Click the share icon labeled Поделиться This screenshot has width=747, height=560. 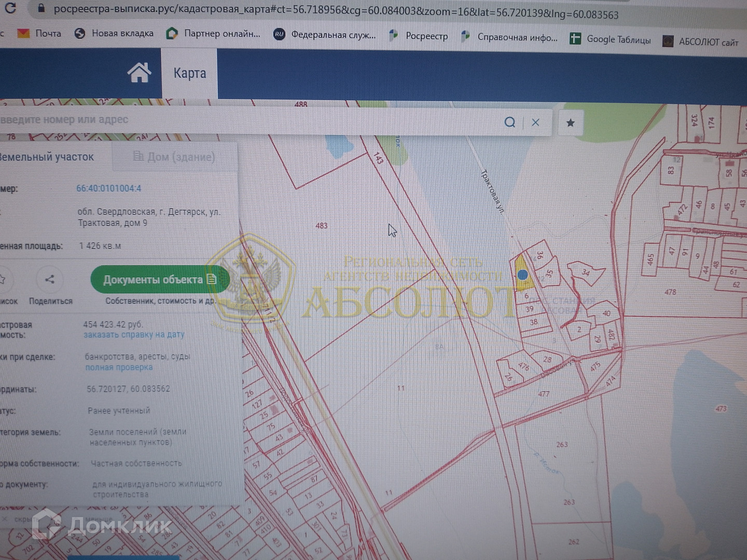click(x=50, y=280)
